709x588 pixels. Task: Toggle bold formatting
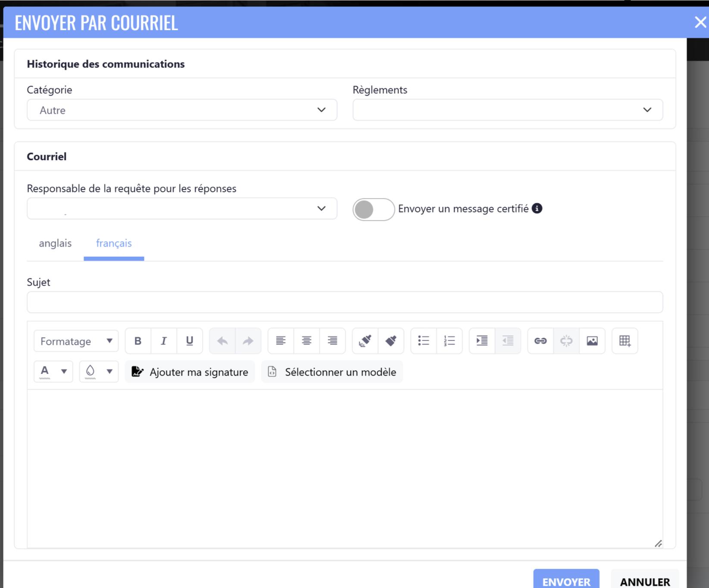click(x=138, y=341)
